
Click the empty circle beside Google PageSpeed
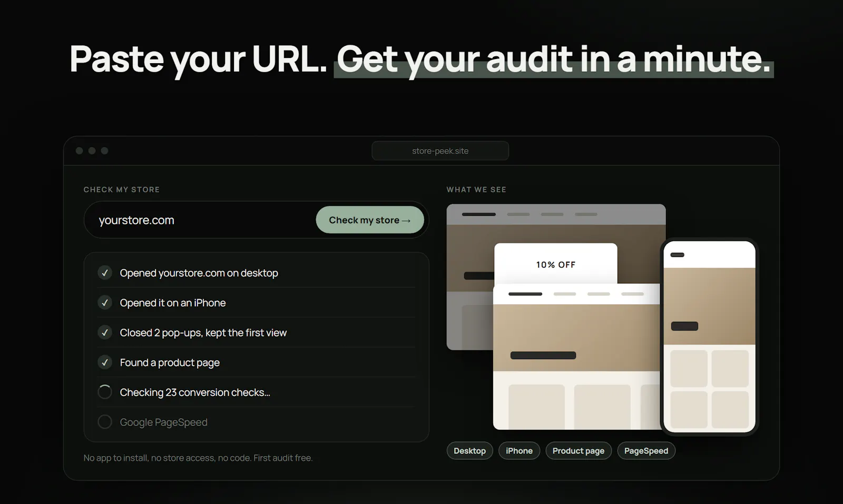coord(105,422)
